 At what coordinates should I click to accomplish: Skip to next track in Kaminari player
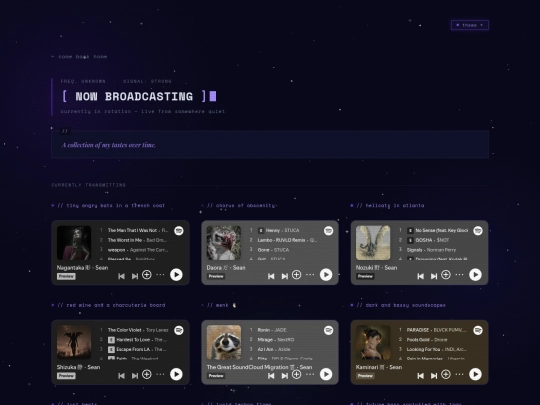(434, 375)
